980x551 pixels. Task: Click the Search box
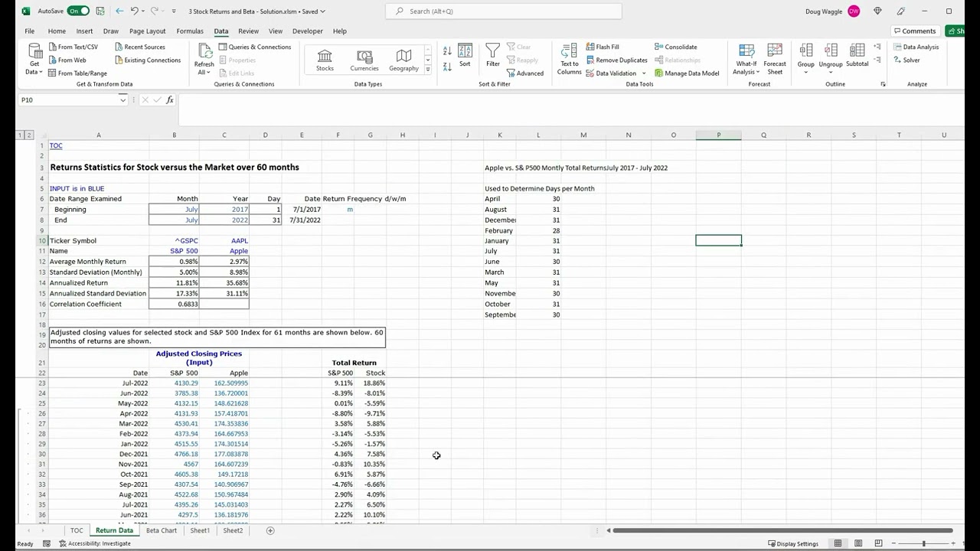(x=503, y=11)
